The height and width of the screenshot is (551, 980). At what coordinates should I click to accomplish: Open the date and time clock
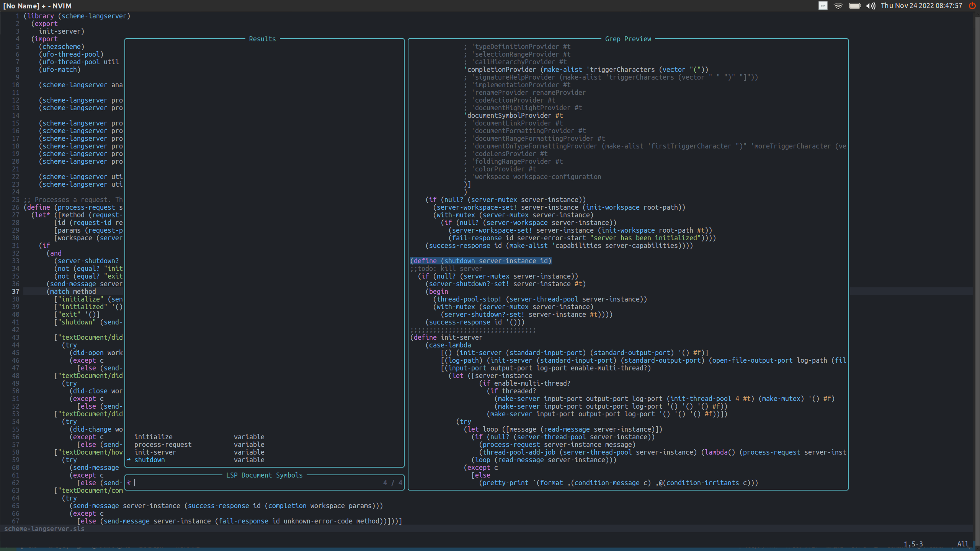click(921, 6)
